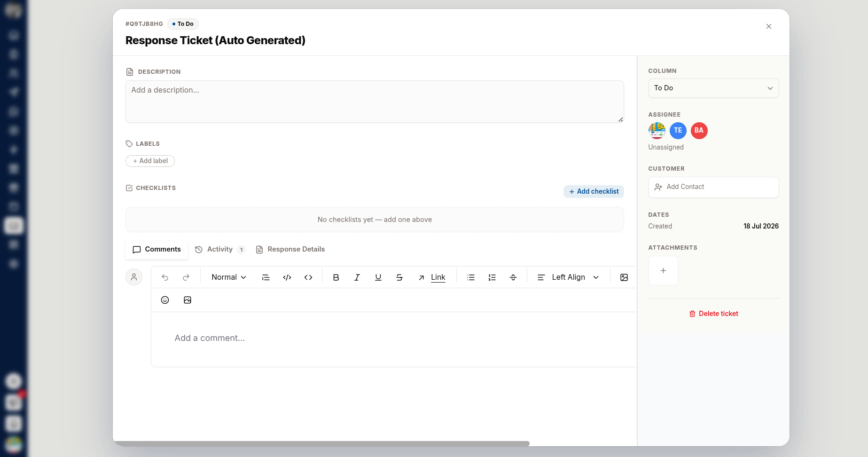Click the insert image icon at toolbar end
The image size is (868, 457).
[x=624, y=277]
